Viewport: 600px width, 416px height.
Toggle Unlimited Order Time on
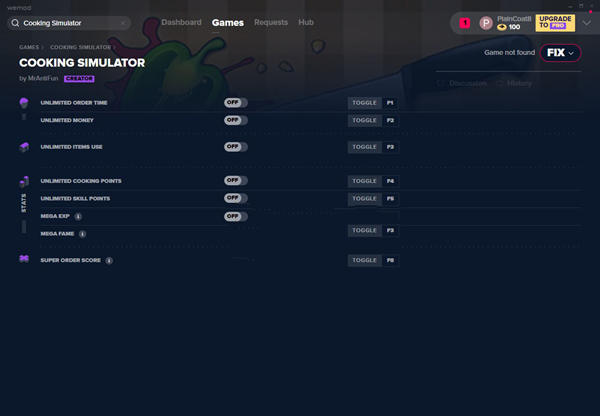click(x=236, y=103)
